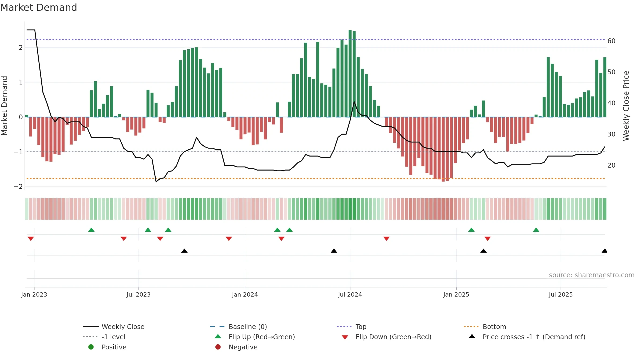This screenshot has height=362, width=644.
Task: Click black price-cross marker just before Jul 2024
Action: pyautogui.click(x=334, y=251)
